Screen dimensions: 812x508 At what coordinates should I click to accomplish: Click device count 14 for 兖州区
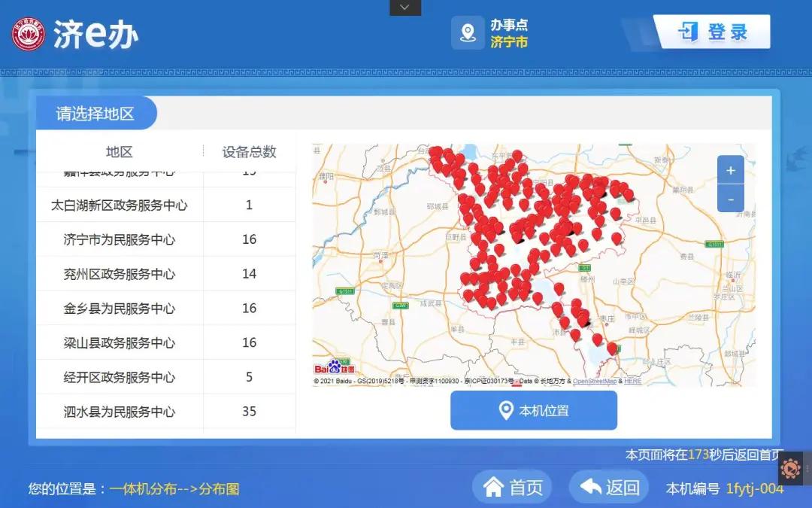tap(249, 274)
